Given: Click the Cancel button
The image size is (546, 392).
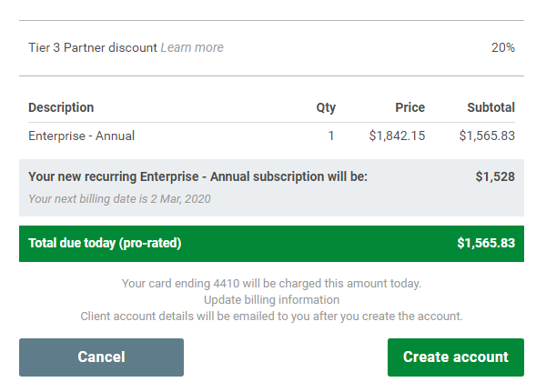Looking at the screenshot, I should coord(101,357).
